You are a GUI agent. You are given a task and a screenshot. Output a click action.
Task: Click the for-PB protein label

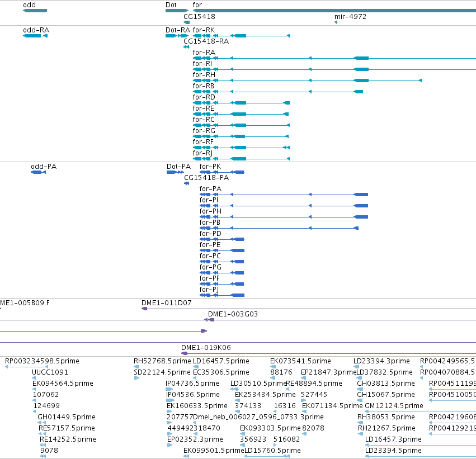pyautogui.click(x=210, y=223)
